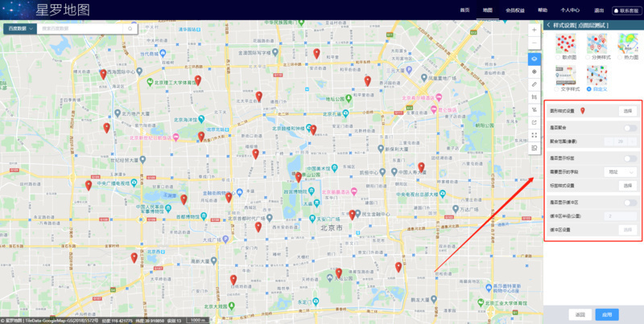
Task: Select the ruler distance measuring tool
Action: pos(535,84)
